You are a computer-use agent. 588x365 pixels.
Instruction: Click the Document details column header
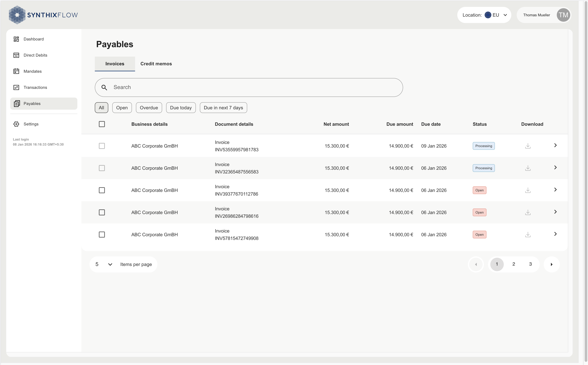coord(234,124)
